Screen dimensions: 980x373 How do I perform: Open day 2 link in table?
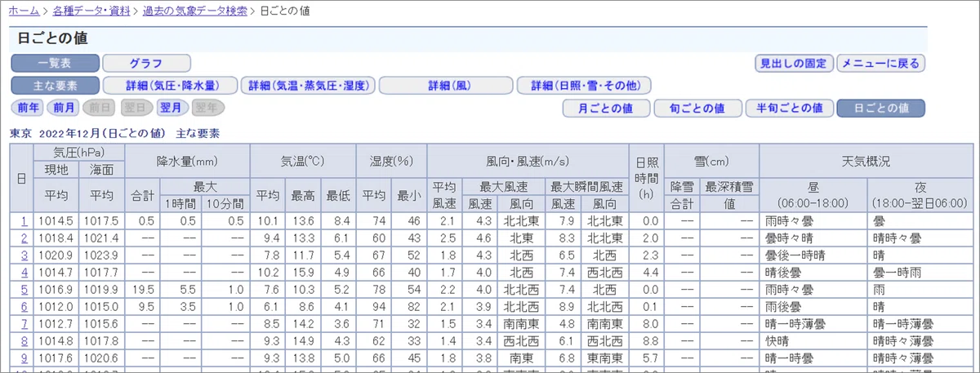[x=24, y=238]
